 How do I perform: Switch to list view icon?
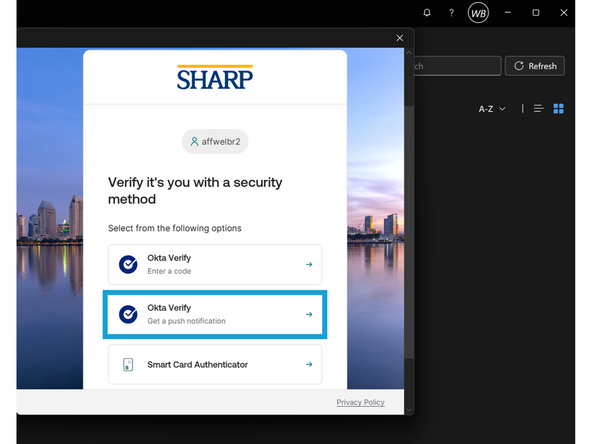[x=539, y=109]
